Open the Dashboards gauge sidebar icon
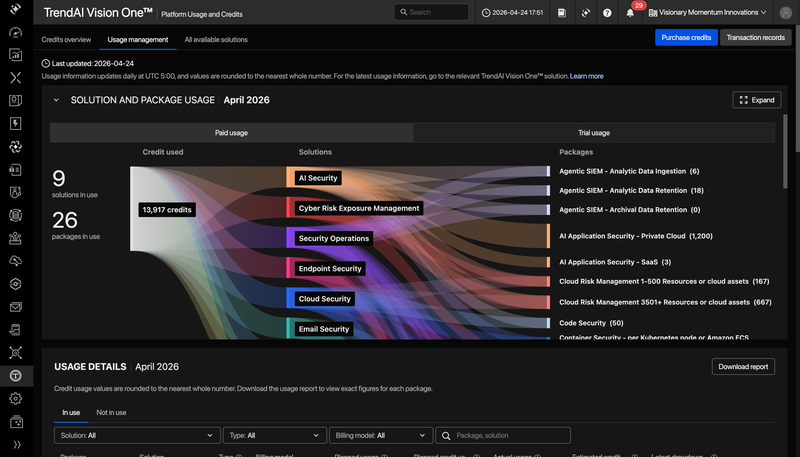Screen dimensions: 800x457 point(16,32)
